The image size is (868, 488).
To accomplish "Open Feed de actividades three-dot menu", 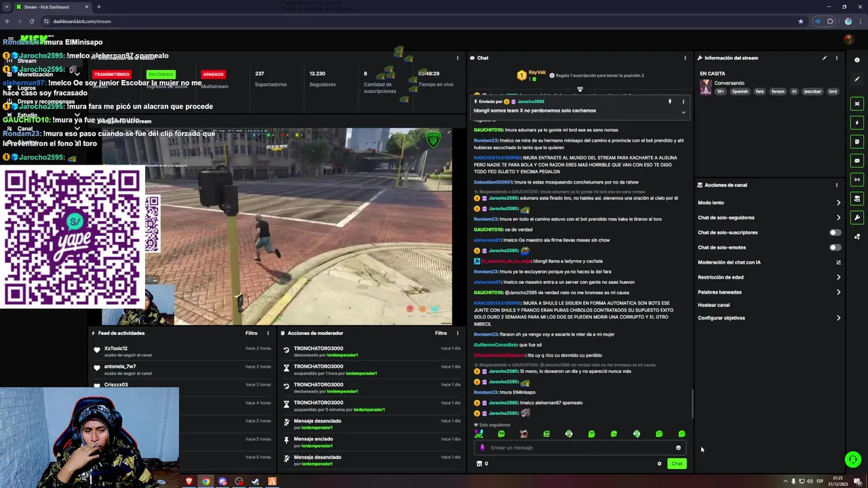I will pos(268,333).
